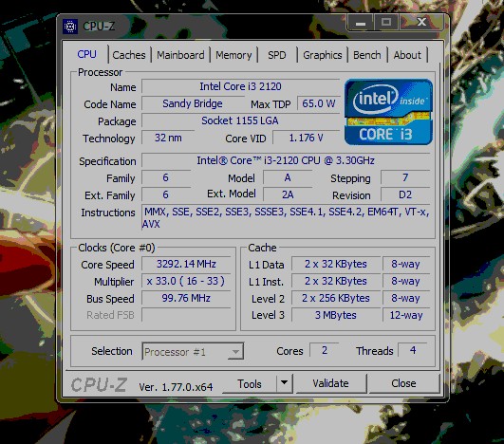Minimize the CPU-Z window
504x444 pixels.
(x=361, y=23)
